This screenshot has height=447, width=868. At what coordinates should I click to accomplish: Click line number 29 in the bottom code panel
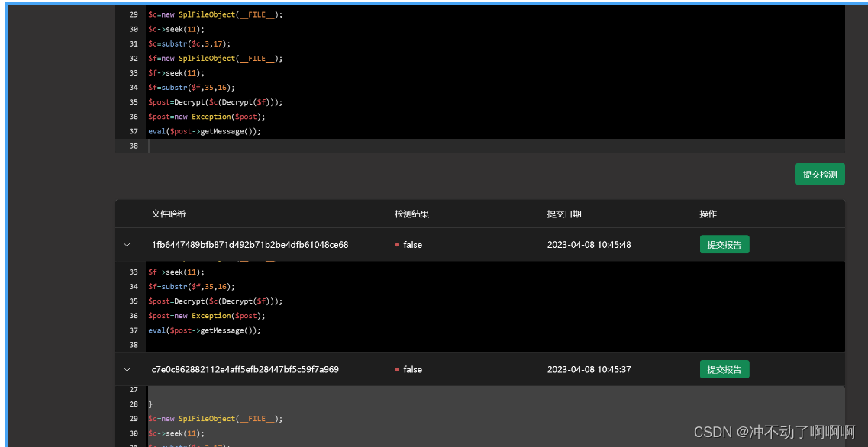coord(133,418)
